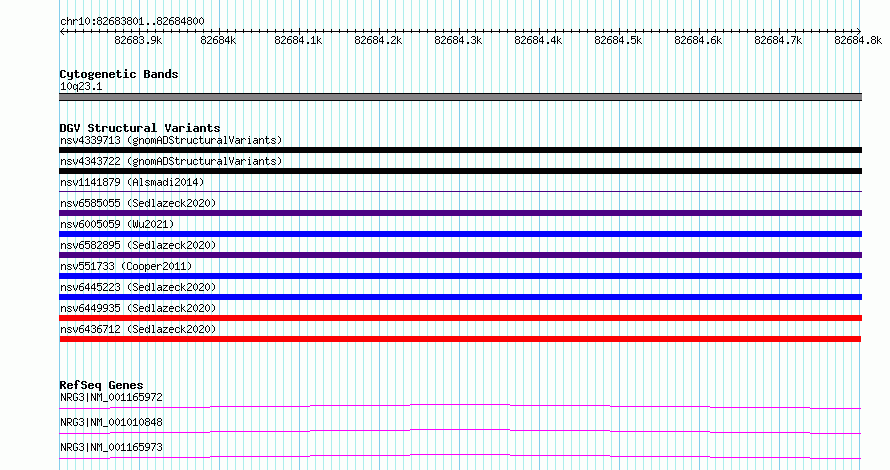Open variant label nsv4343722 (gnomADStructuralVariants)
890x470 pixels.
[x=171, y=161]
